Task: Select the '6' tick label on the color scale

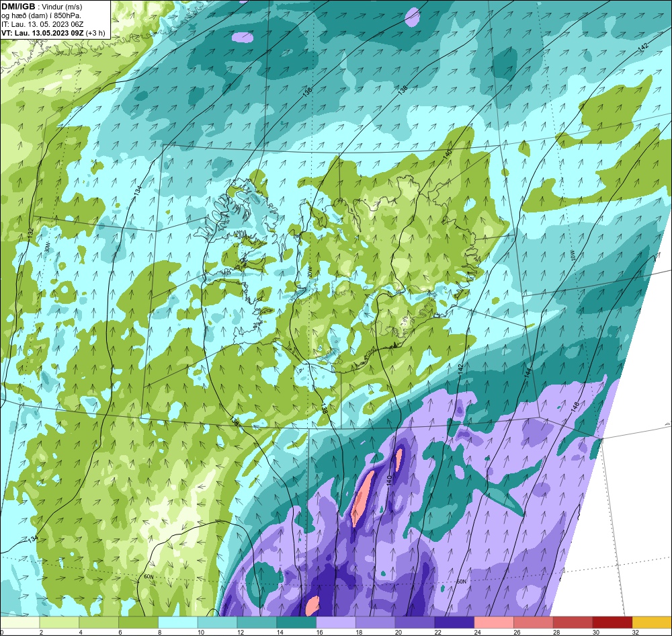Action: click(x=120, y=632)
